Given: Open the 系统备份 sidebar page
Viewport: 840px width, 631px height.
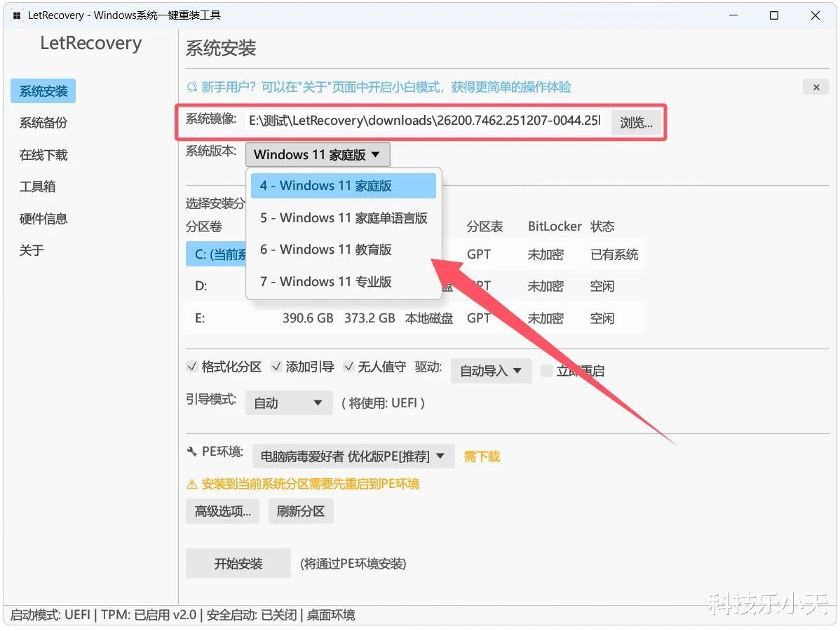Looking at the screenshot, I should (x=43, y=123).
